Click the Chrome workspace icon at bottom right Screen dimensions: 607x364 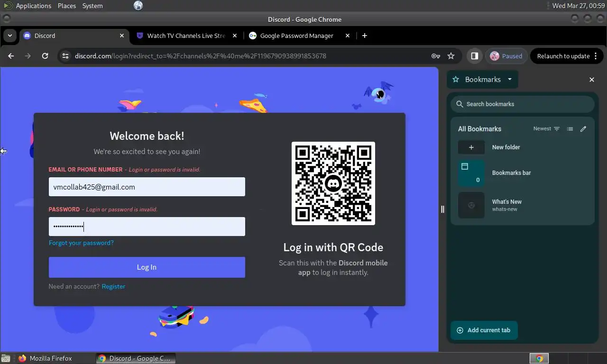(x=539, y=358)
